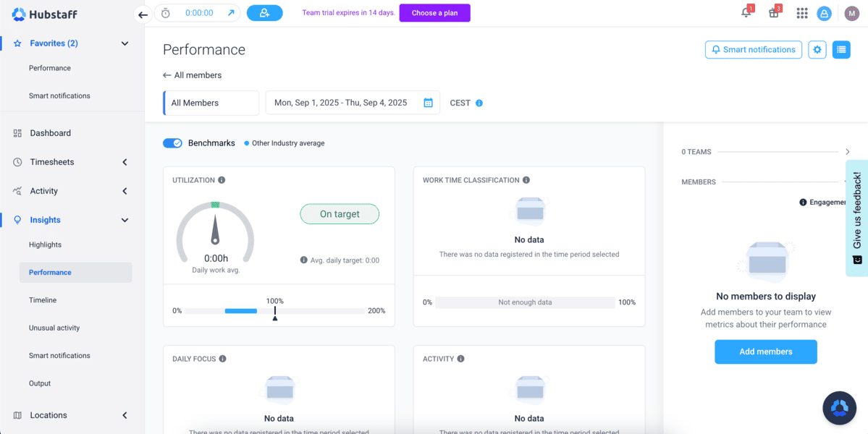The image size is (868, 434).
Task: Open the gift box what's new icon
Action: (x=773, y=13)
